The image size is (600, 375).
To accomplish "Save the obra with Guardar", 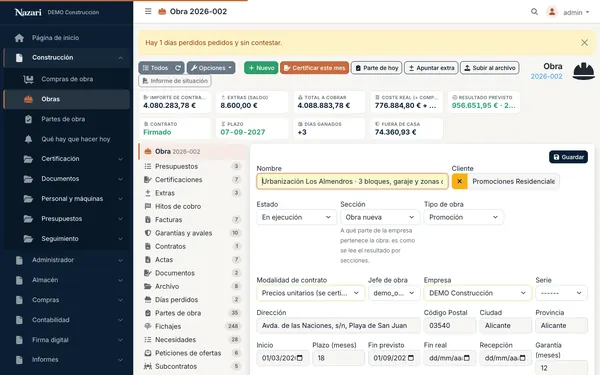I will click(568, 157).
